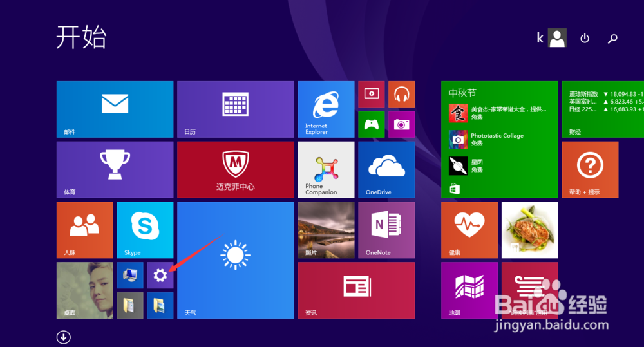Open the Maps (地图) tile
The height and width of the screenshot is (347, 644).
(469, 290)
